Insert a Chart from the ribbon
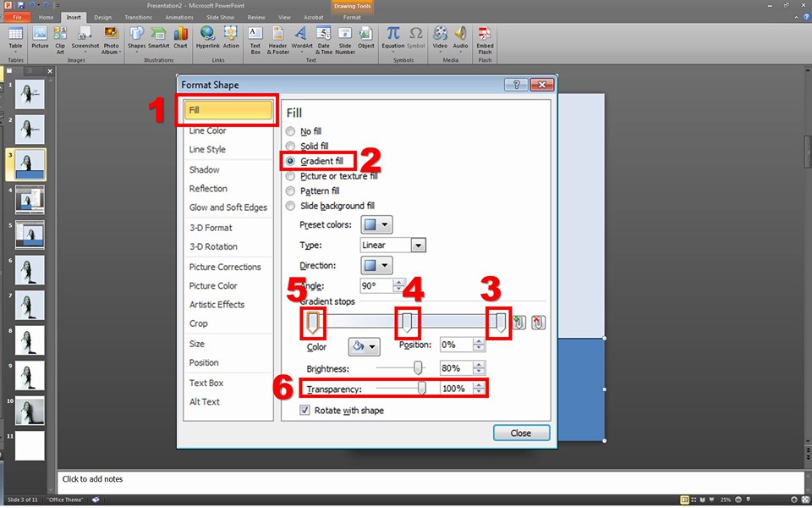The height and width of the screenshot is (508, 812). [180, 37]
